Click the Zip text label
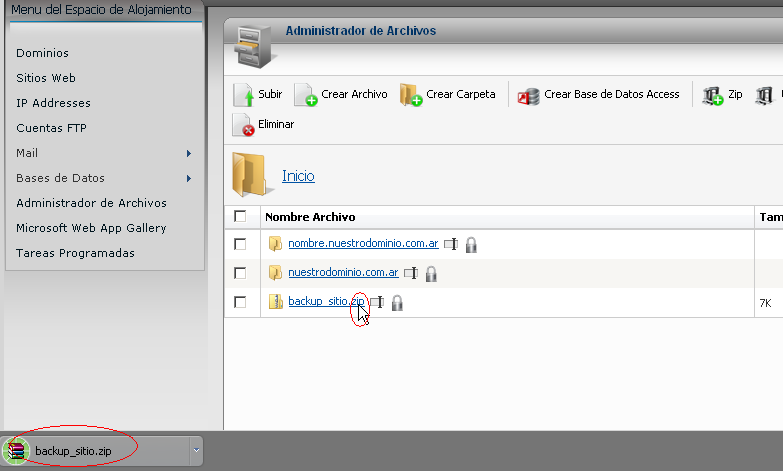 pos(735,94)
